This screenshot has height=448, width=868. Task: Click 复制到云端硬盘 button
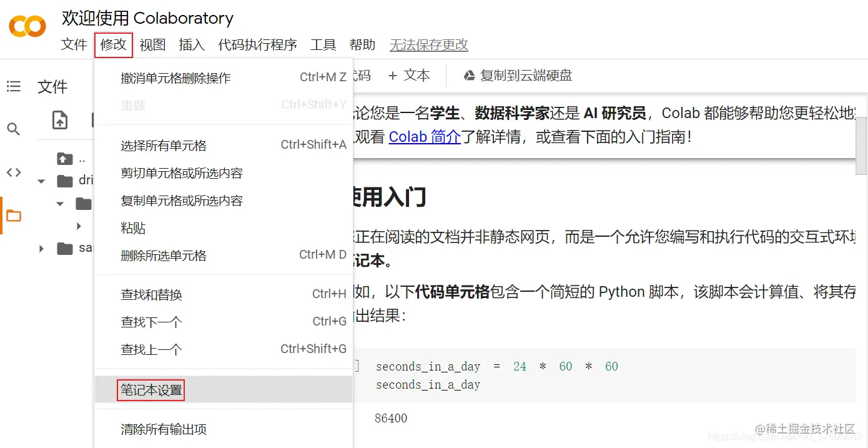[x=518, y=76]
